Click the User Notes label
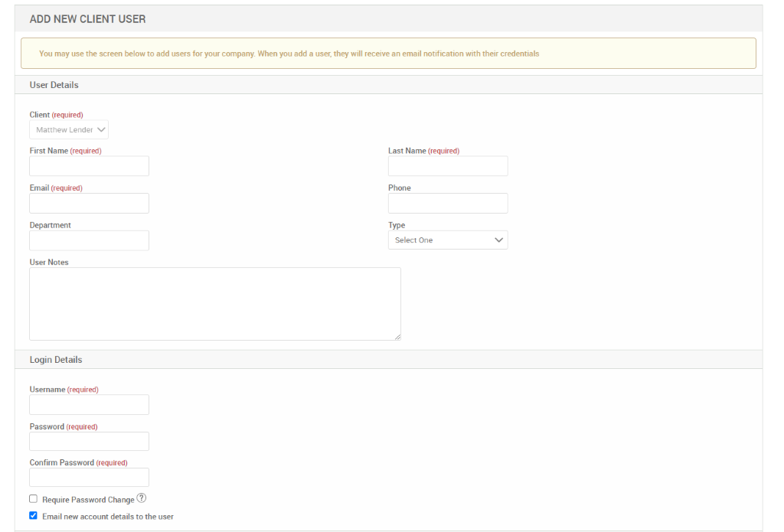Screen dimensions: 784x532 [49, 262]
